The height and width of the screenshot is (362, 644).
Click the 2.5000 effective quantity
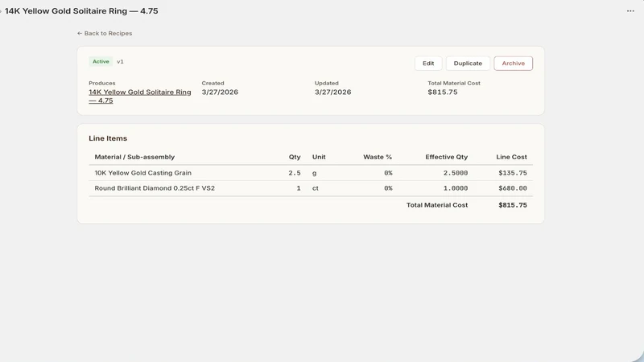[x=456, y=173]
